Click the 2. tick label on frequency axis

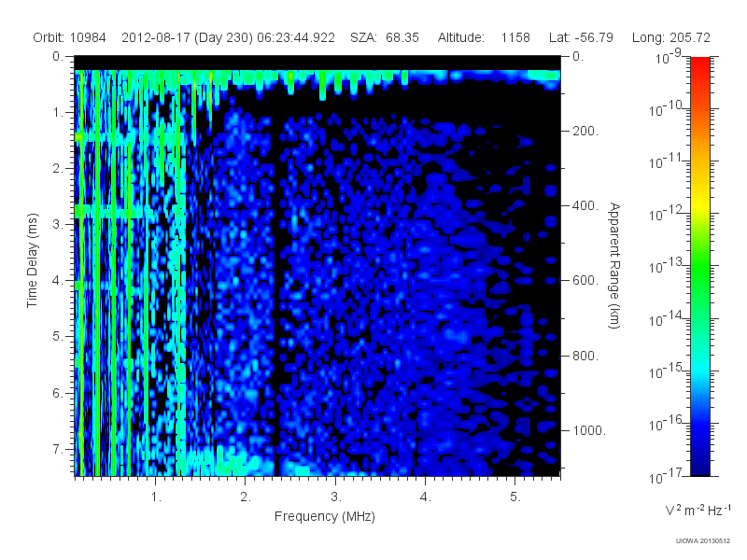pos(246,497)
